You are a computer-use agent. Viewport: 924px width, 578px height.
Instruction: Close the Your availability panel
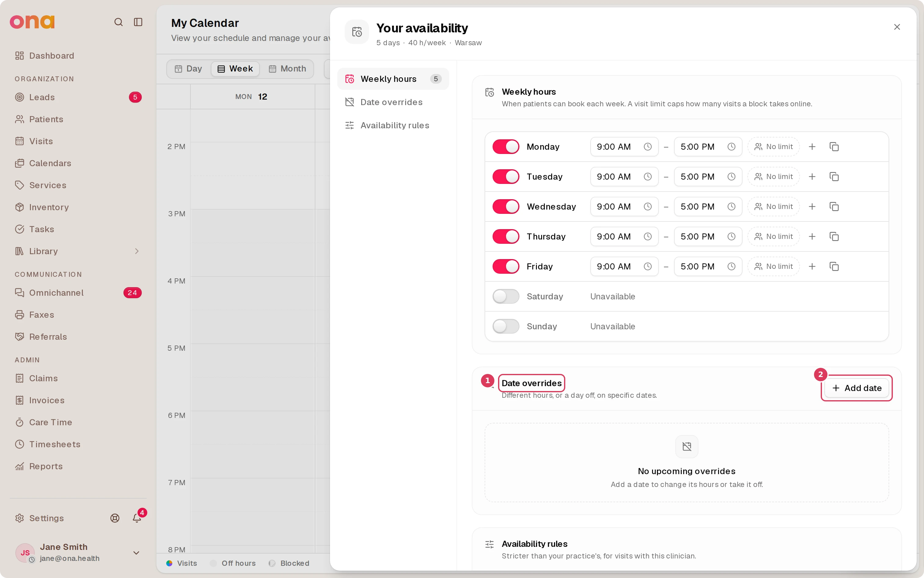[897, 27]
